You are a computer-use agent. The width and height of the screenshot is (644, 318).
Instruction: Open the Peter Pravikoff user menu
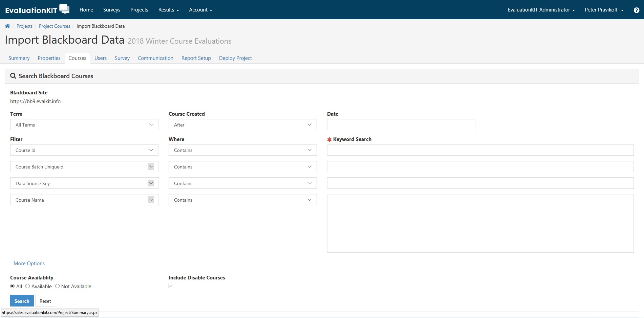pyautogui.click(x=604, y=10)
